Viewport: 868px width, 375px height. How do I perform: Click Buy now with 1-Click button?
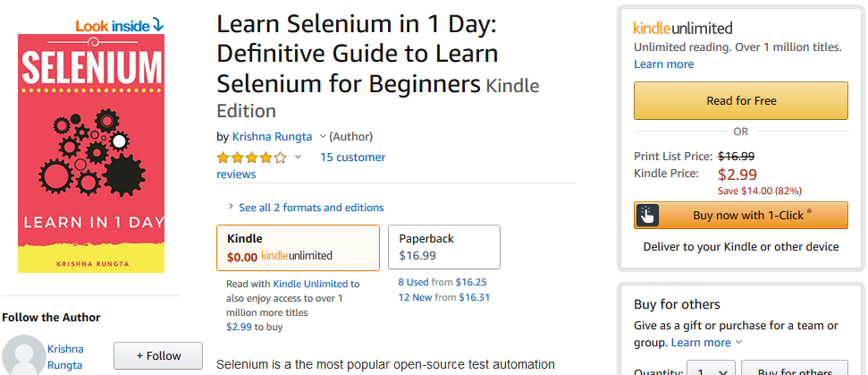(x=741, y=215)
